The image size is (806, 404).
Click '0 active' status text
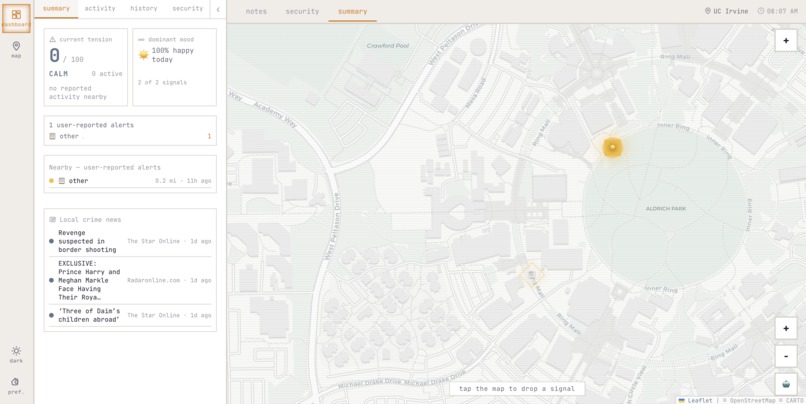tap(107, 74)
